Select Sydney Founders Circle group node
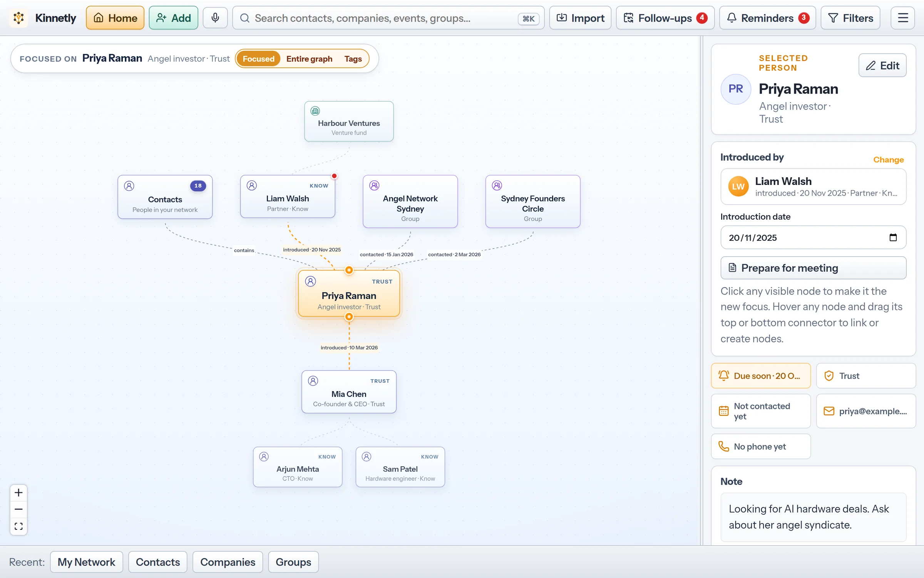This screenshot has width=924, height=578. tap(533, 202)
